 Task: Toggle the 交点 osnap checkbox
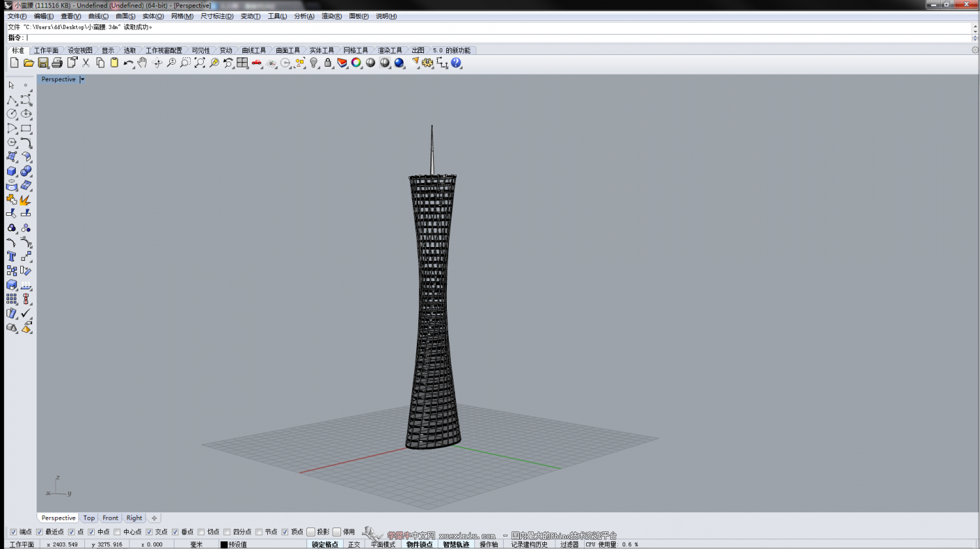tap(149, 532)
